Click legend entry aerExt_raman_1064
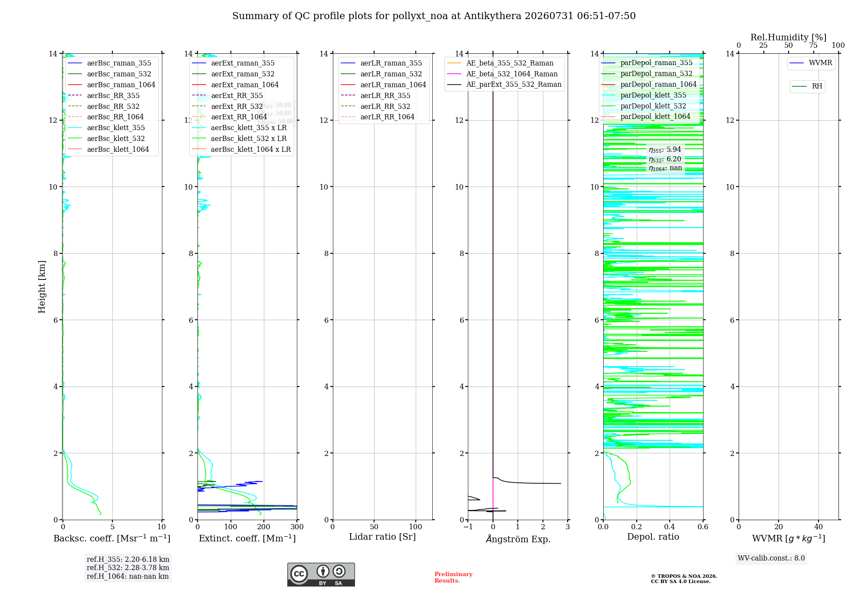868x590 pixels. click(x=236, y=85)
